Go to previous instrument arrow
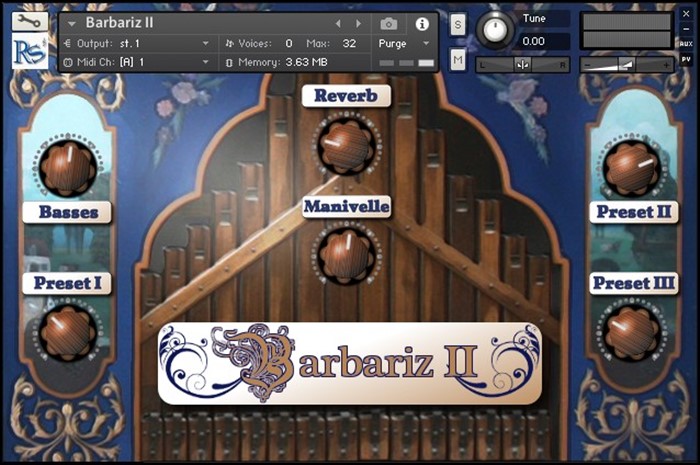700x465 pixels. [x=338, y=23]
